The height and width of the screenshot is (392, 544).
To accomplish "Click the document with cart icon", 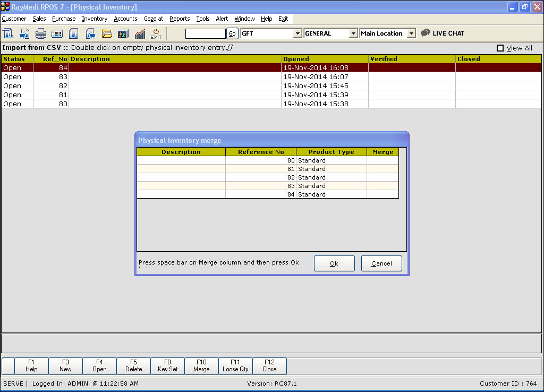I will (x=24, y=33).
